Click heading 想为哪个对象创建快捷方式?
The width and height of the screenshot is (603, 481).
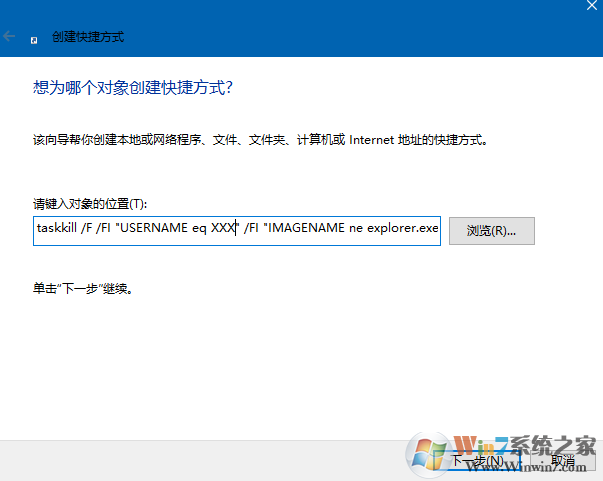[133, 88]
